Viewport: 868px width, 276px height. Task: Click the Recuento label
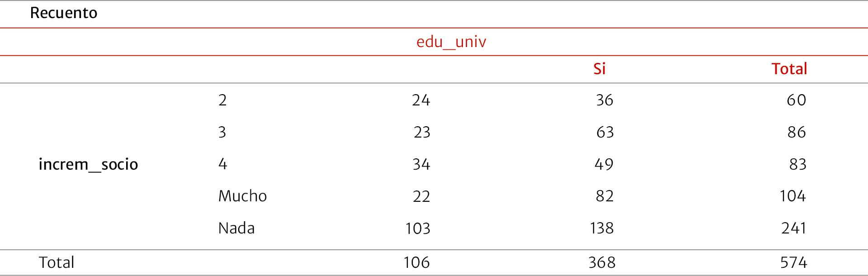click(64, 13)
